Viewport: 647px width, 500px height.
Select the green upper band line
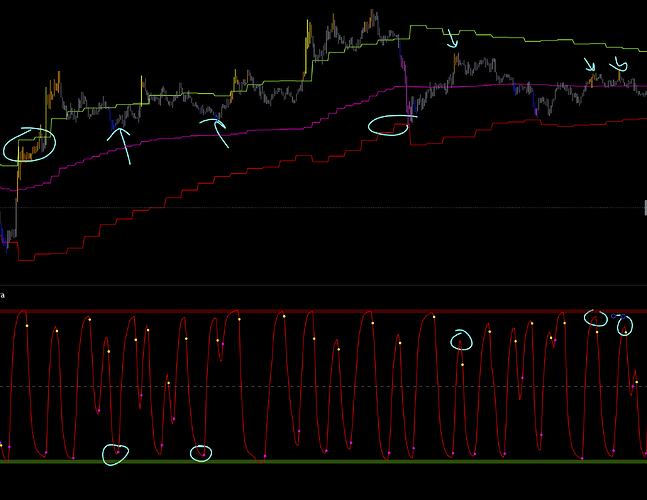540,42
